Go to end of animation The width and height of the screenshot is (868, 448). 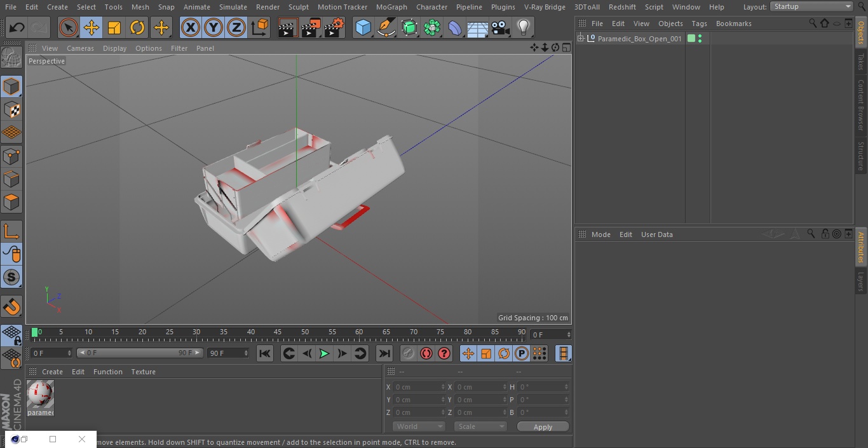(x=384, y=353)
